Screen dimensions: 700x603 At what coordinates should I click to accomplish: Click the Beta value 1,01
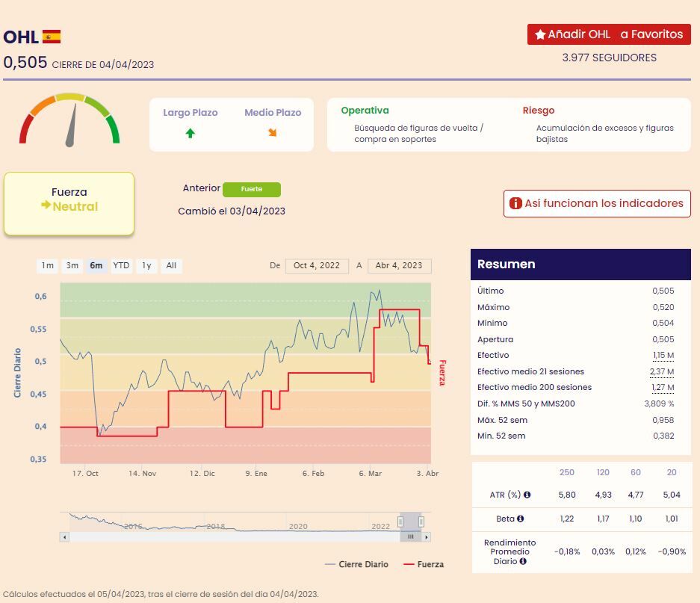point(672,519)
